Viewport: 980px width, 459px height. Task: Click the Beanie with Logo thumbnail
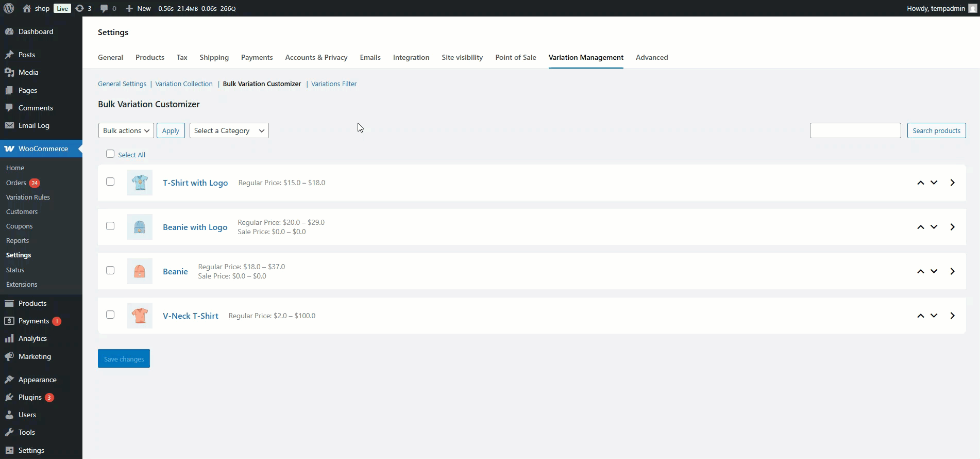140,227
